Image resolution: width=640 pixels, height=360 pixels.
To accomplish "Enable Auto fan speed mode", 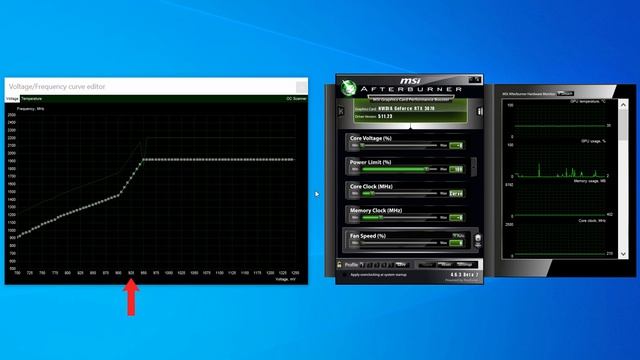I will point(458,236).
